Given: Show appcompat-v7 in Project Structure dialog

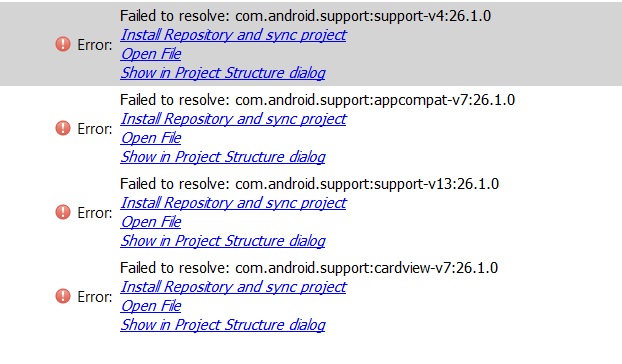Looking at the screenshot, I should point(223,157).
